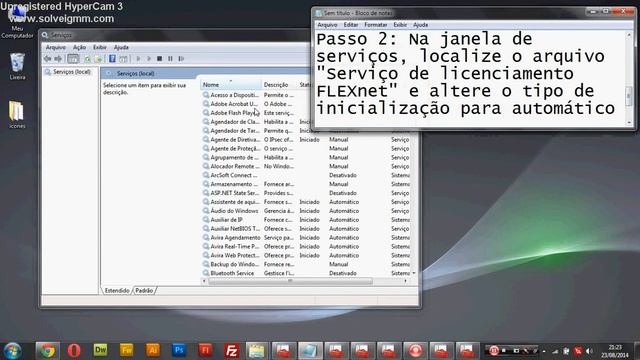Show hidden tray icons arrow
The width and height of the screenshot is (640, 360).
[544, 351]
